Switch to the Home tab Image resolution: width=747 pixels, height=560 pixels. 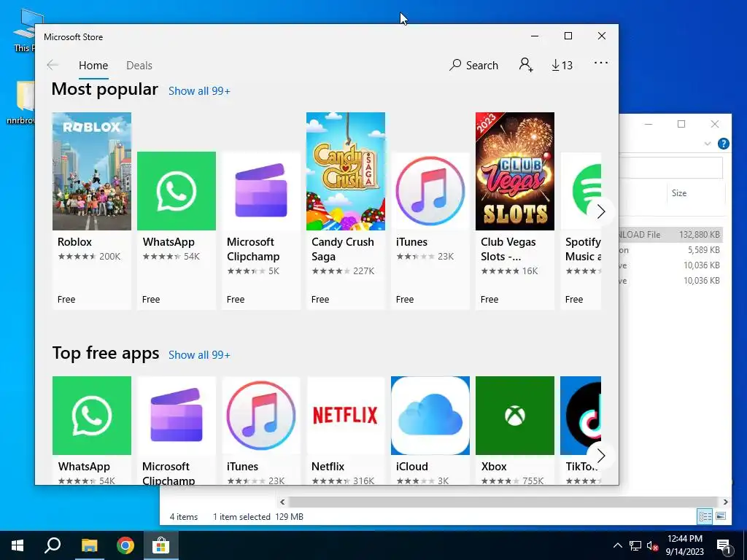pyautogui.click(x=93, y=65)
